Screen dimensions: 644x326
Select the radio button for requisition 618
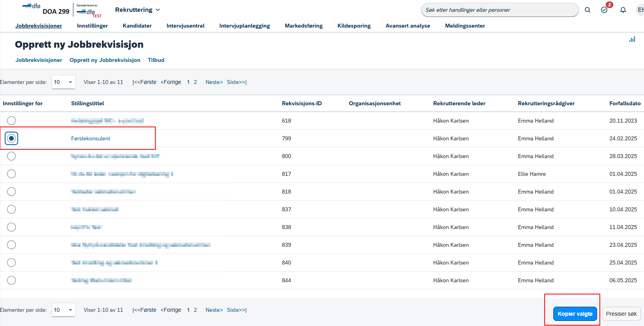pos(11,121)
